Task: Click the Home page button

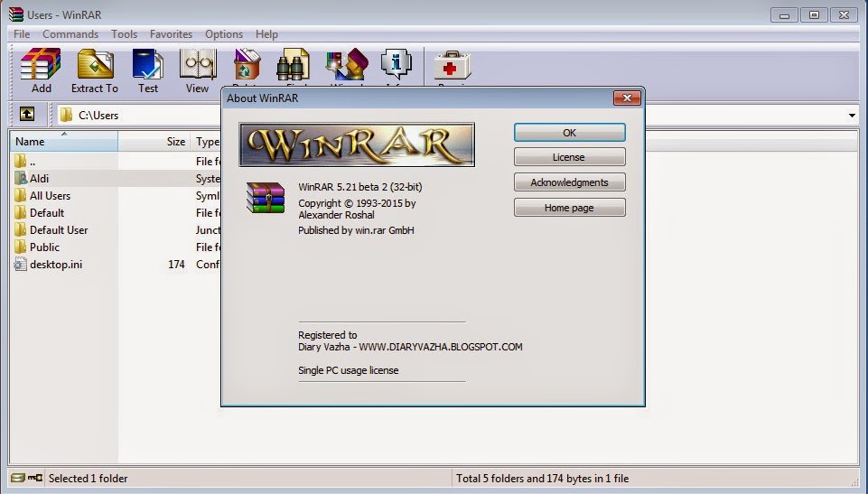Action: tap(570, 208)
